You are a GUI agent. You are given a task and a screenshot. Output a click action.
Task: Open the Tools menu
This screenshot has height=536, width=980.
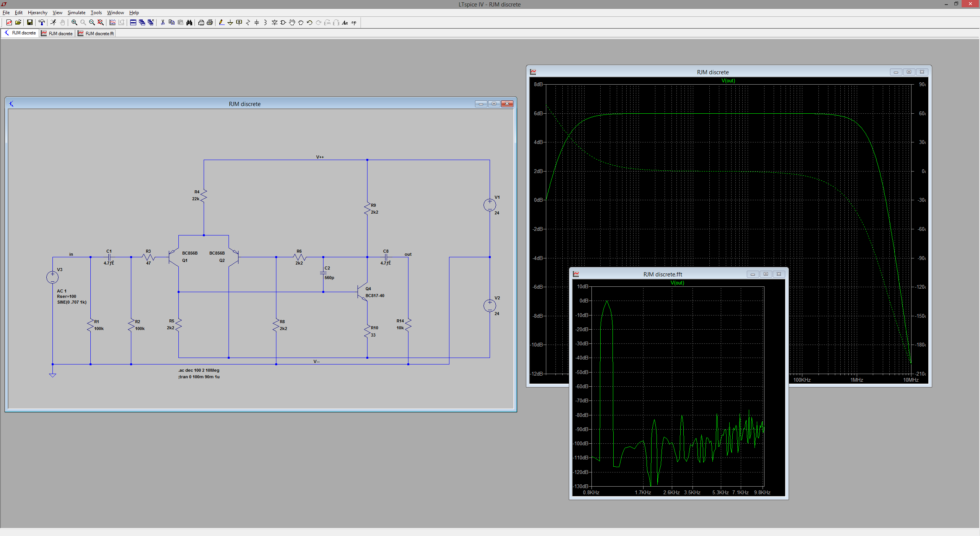(96, 13)
